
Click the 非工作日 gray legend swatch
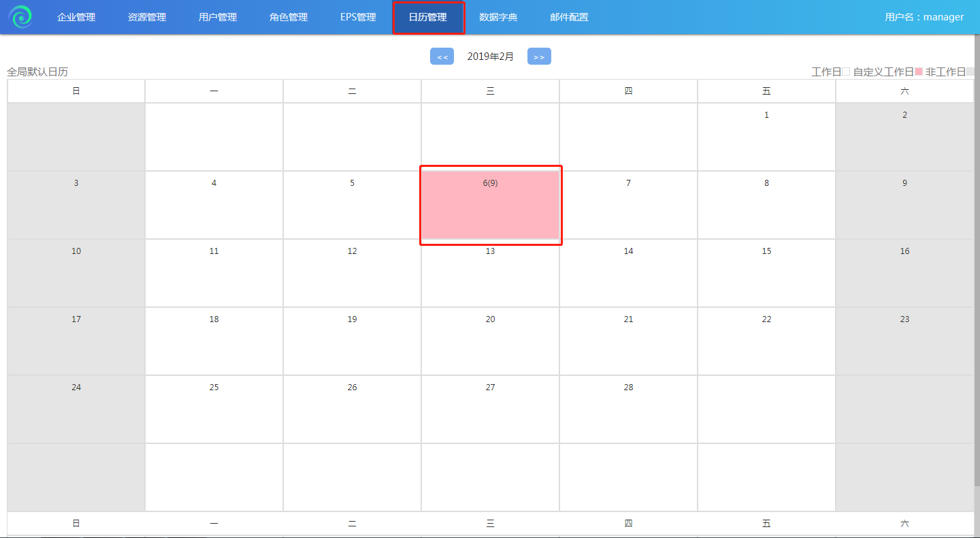[x=970, y=72]
